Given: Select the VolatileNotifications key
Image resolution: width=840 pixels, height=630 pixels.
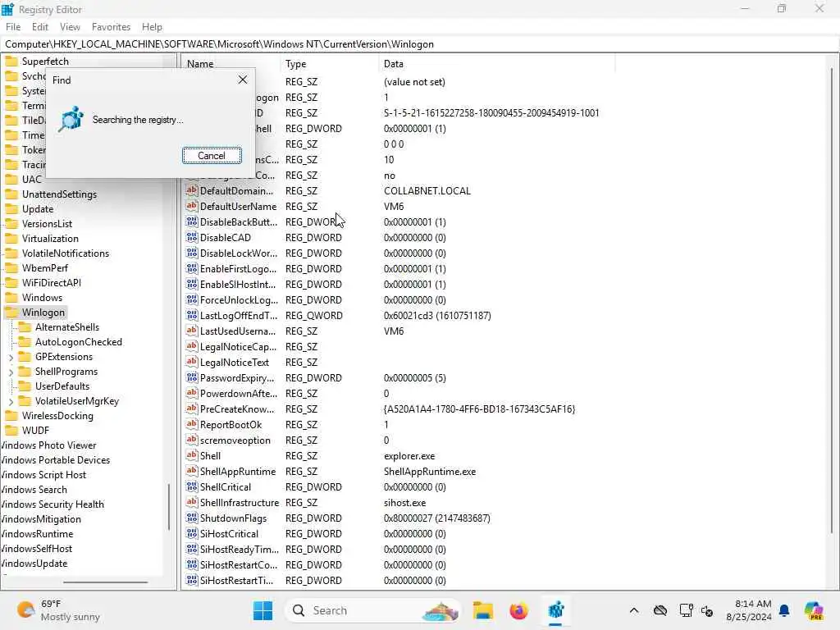Looking at the screenshot, I should (x=66, y=253).
